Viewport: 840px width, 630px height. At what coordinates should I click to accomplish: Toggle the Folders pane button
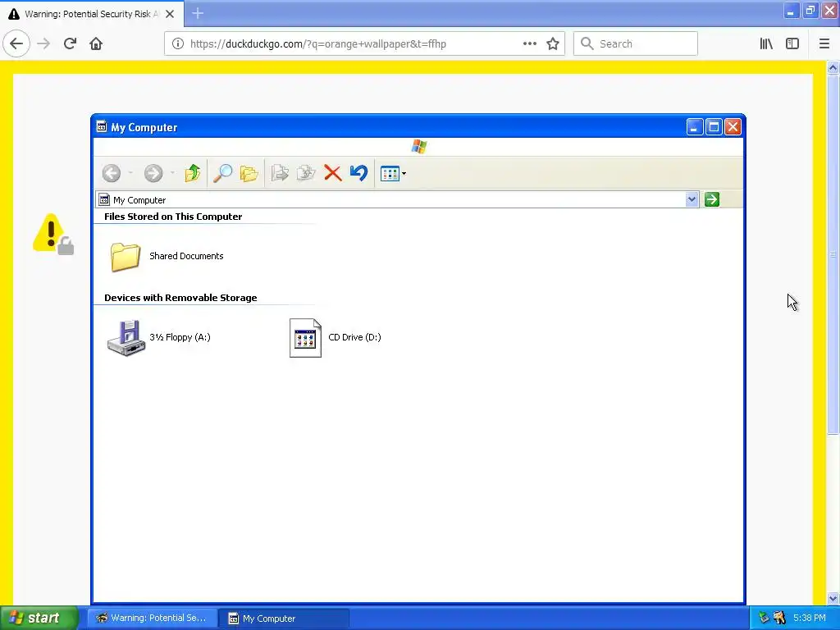(249, 173)
